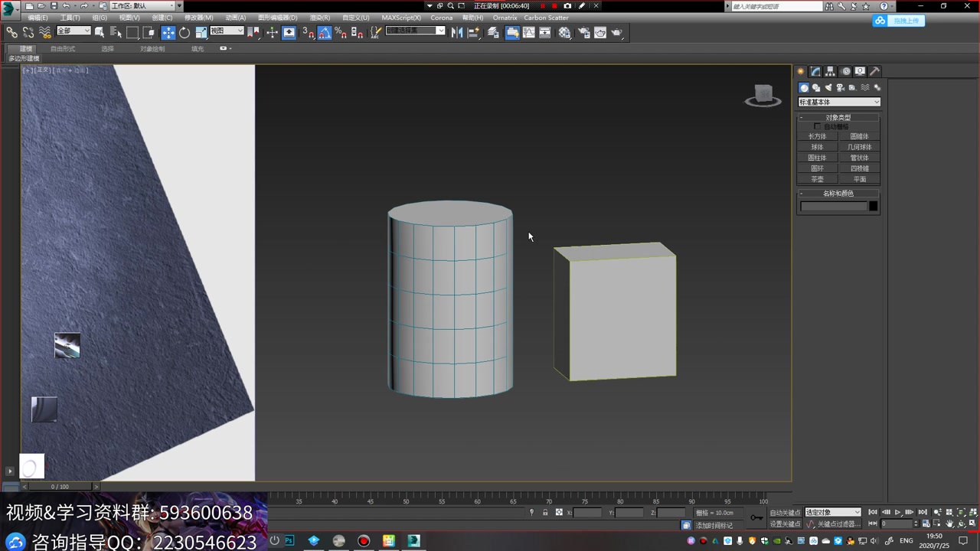Switch to the Utilities hammer tab

point(874,71)
